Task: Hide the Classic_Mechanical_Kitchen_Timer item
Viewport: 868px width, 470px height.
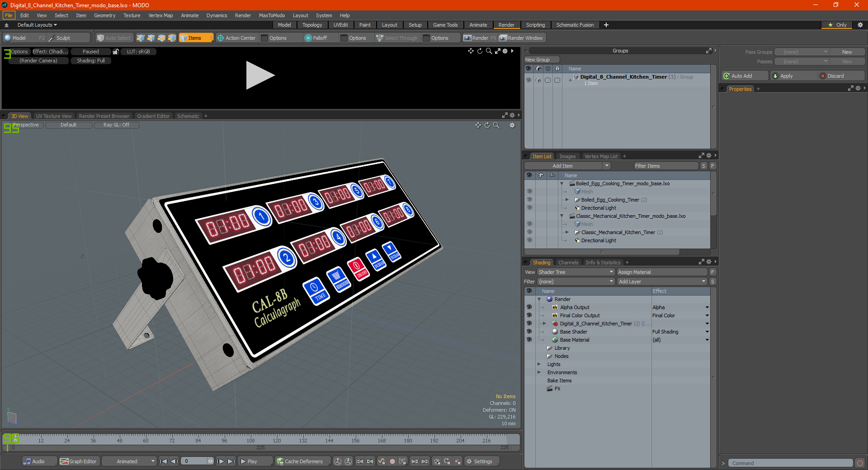Action: pos(529,232)
